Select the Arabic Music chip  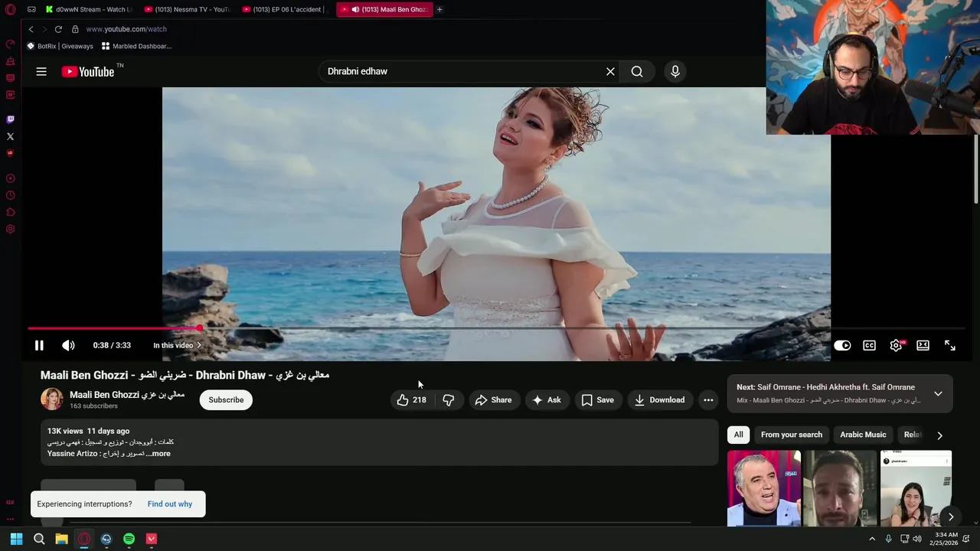click(863, 435)
